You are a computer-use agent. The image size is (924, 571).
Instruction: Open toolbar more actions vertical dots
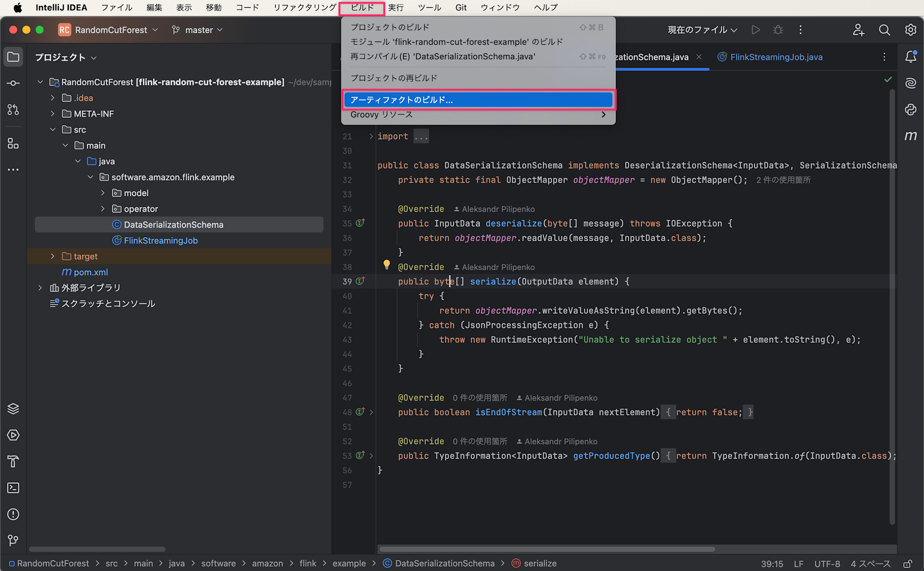801,30
